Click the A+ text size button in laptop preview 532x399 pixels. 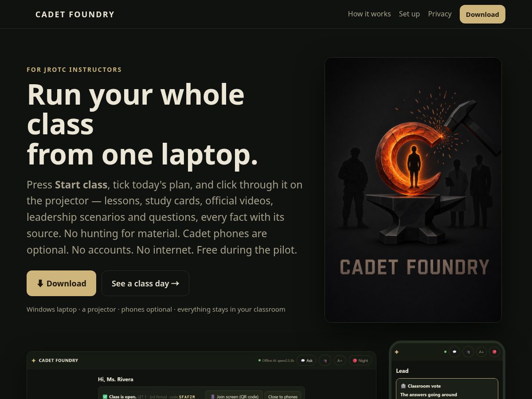pyautogui.click(x=340, y=360)
